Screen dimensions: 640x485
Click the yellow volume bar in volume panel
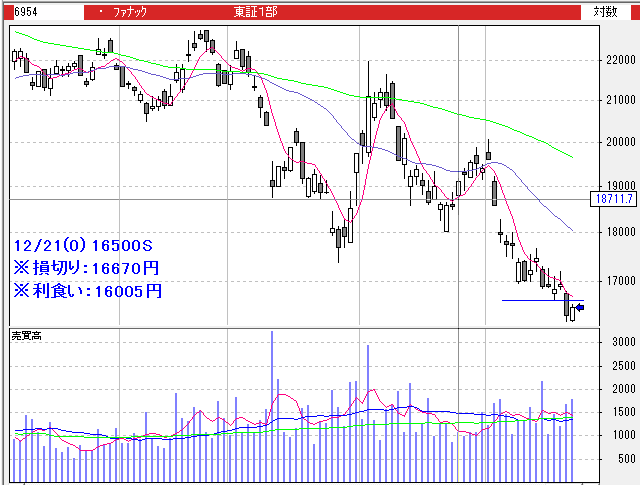[x=458, y=460]
